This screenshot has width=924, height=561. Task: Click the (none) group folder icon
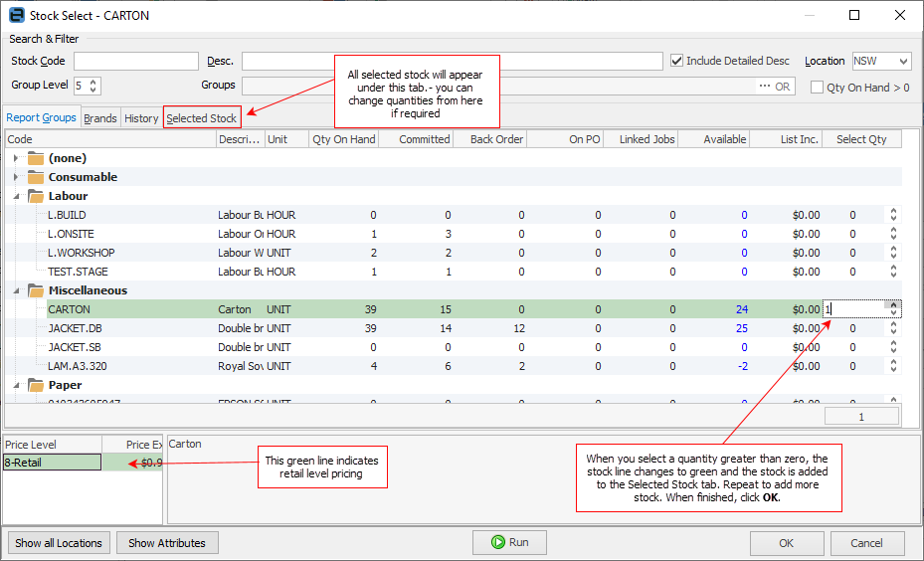tap(36, 158)
